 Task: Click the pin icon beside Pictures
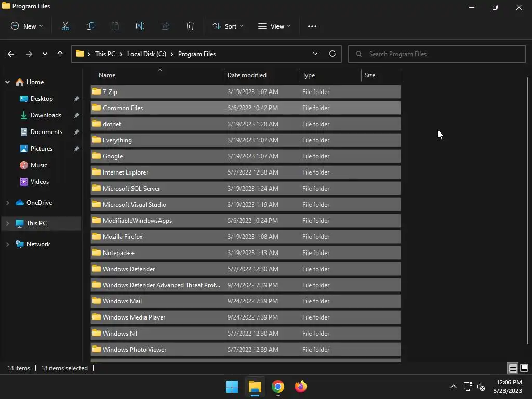point(77,149)
